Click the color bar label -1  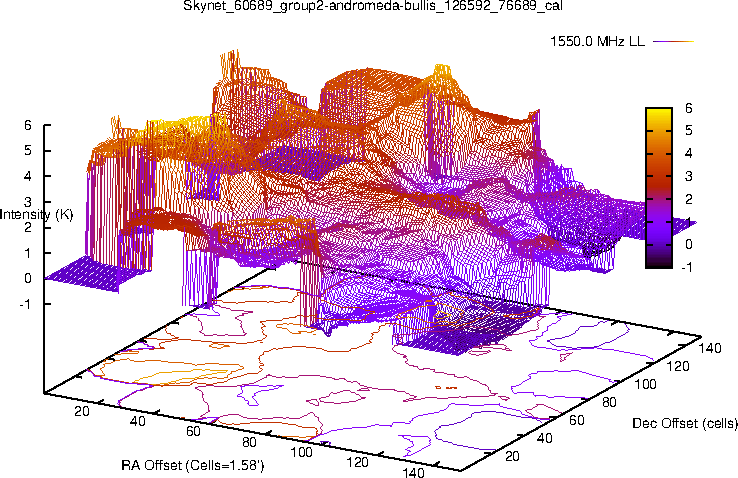[x=686, y=267]
